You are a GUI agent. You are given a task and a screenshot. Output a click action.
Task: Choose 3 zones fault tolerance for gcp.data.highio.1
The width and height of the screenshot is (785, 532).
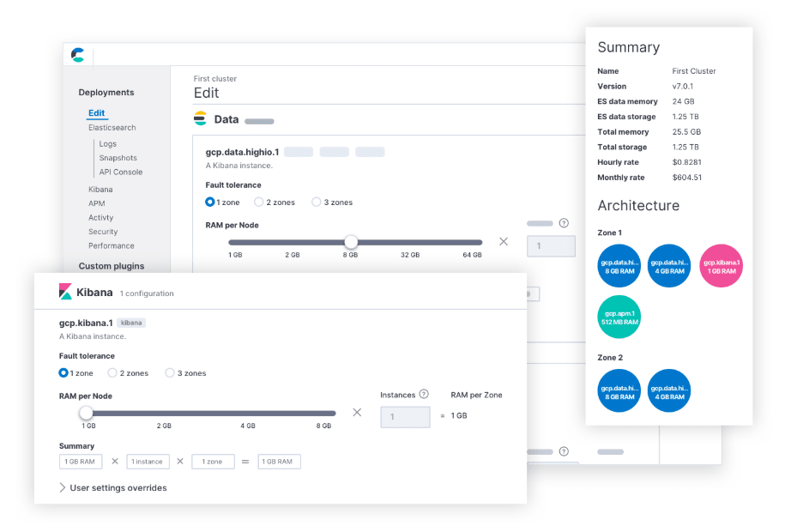[317, 202]
